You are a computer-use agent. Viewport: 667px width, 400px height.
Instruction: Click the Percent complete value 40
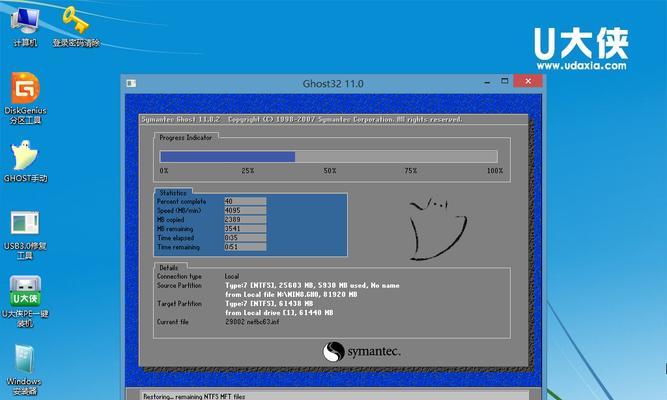click(x=245, y=201)
